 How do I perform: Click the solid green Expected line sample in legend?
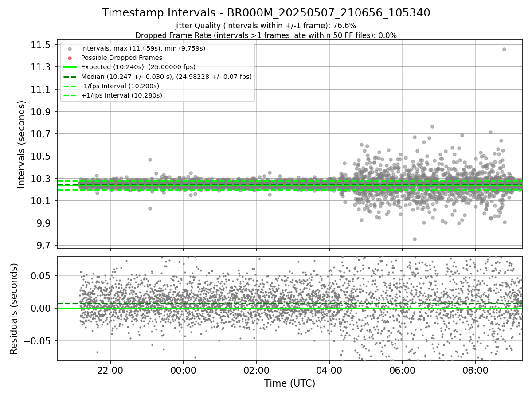[69, 67]
